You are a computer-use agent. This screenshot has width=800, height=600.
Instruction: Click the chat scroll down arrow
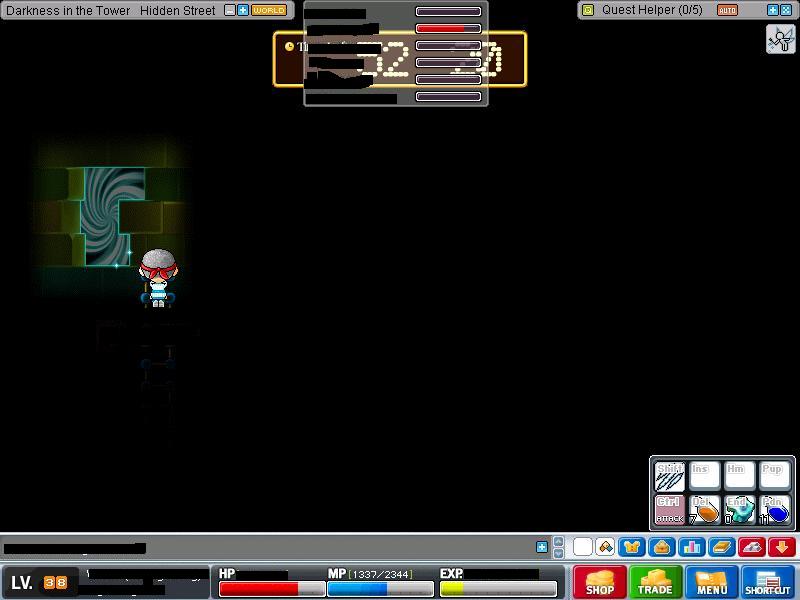click(558, 553)
